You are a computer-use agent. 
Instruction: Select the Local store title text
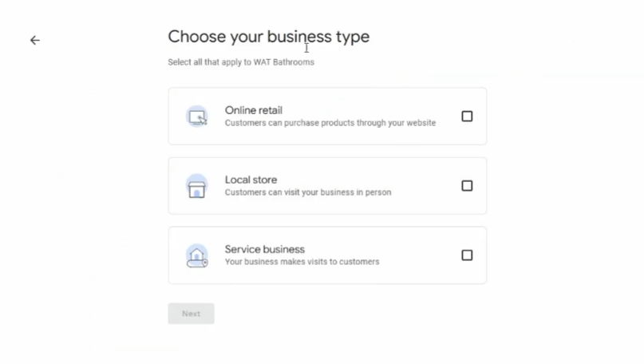coord(251,180)
